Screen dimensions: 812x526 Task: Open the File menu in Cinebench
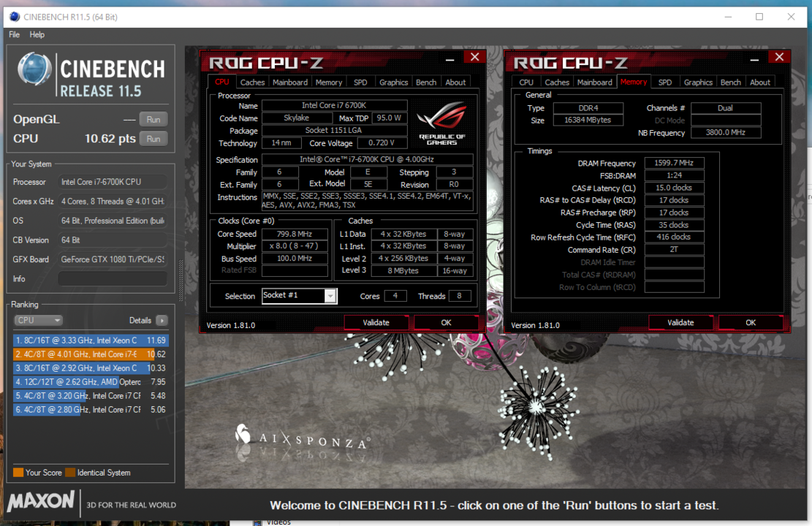[x=14, y=34]
